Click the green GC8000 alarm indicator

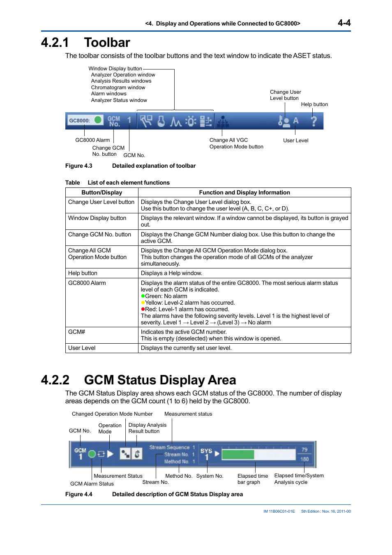[x=98, y=120]
